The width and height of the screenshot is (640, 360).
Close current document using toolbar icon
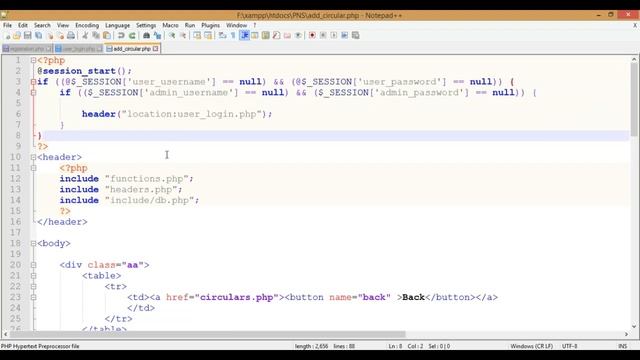click(49, 36)
